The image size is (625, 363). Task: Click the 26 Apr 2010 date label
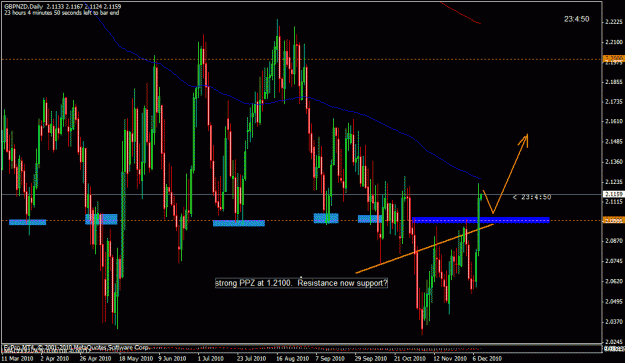(95, 358)
